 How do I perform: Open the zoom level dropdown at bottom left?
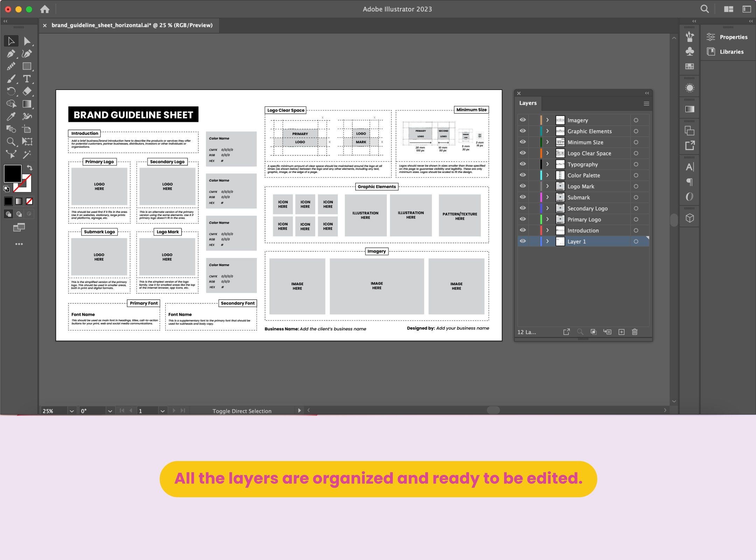point(71,411)
